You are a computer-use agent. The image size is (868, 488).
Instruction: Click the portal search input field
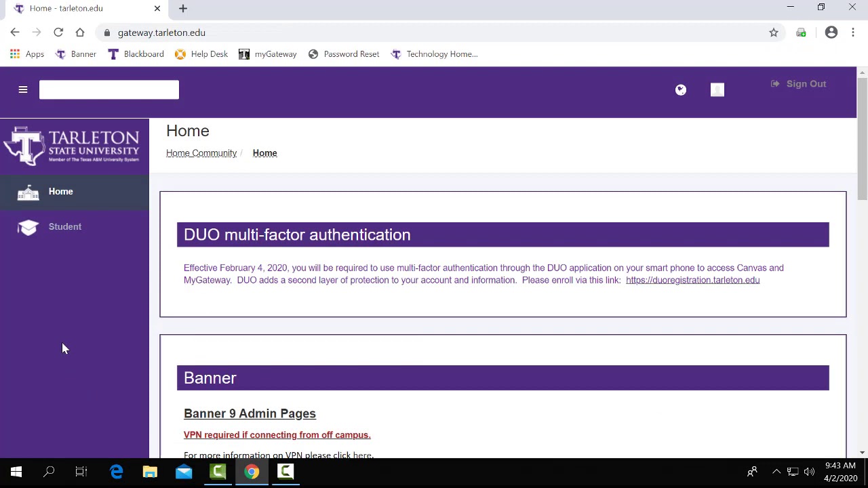coord(109,89)
